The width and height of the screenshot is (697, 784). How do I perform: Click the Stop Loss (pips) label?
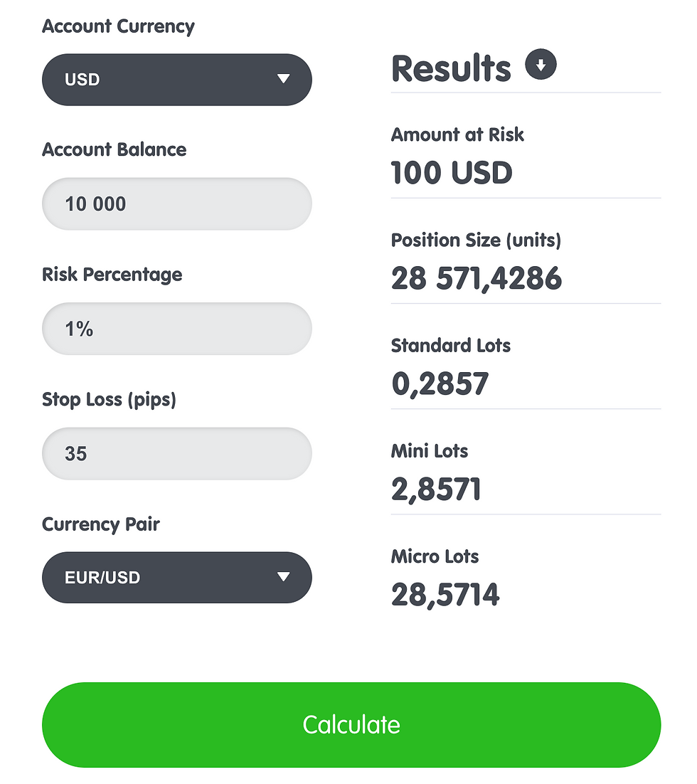click(109, 400)
